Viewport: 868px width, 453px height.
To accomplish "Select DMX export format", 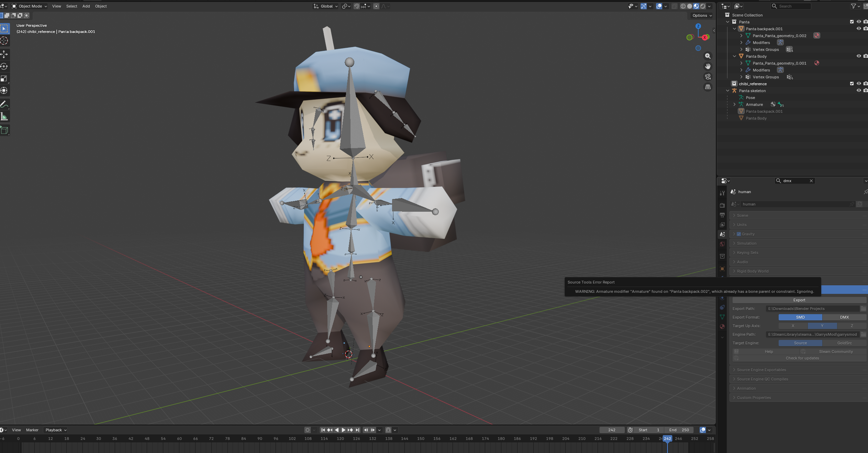I will coord(844,317).
